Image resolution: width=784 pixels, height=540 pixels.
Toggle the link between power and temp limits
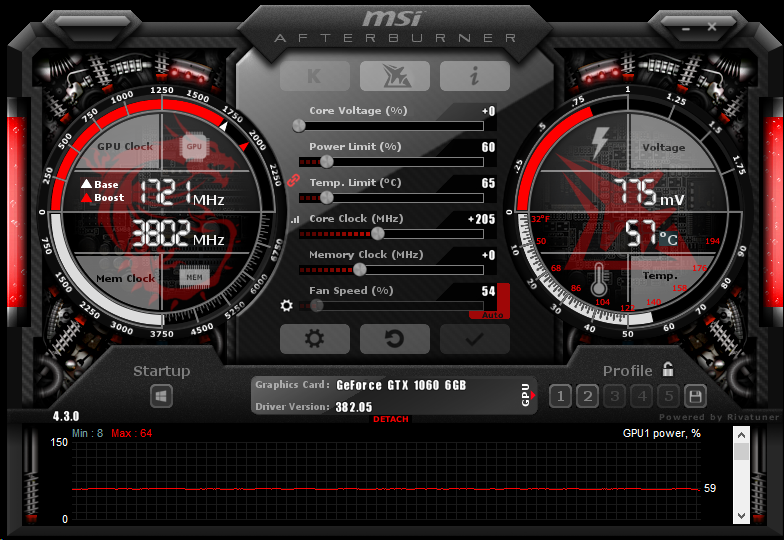pos(294,180)
